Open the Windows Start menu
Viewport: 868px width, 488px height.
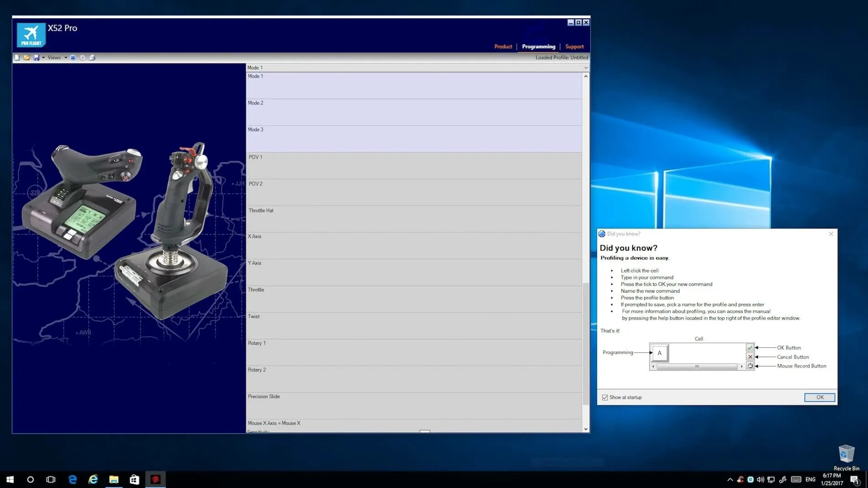[x=10, y=479]
